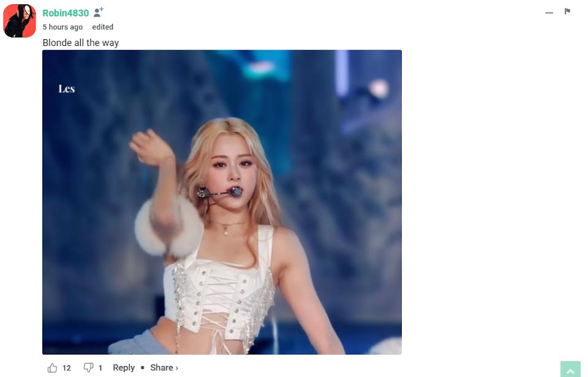Collapse the comment with the minus icon
Image resolution: width=588 pixels, height=377 pixels.
549,13
